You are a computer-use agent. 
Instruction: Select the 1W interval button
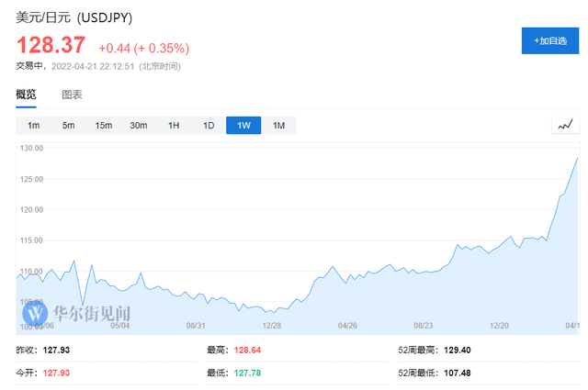(x=243, y=126)
